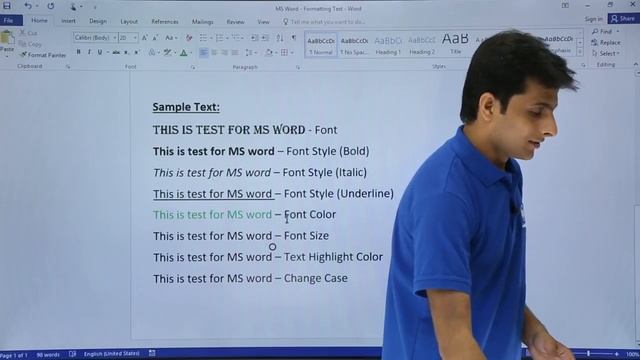Increase font size with grow icon
Screen dimensions: 640x360
[x=144, y=38]
